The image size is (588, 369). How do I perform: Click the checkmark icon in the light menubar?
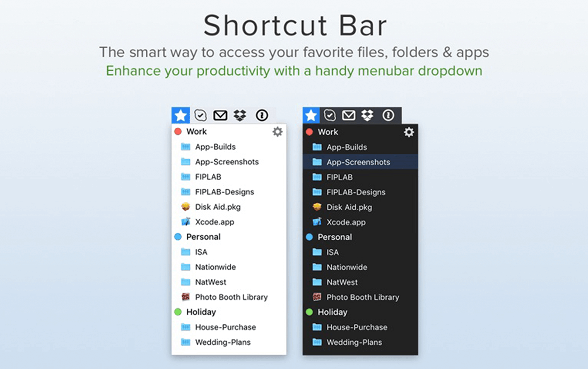(200, 115)
